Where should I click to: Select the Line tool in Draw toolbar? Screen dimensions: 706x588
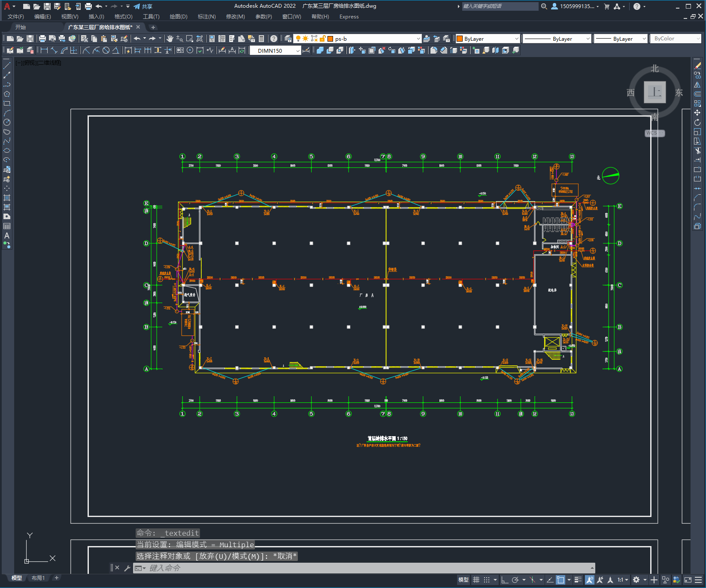(x=7, y=66)
